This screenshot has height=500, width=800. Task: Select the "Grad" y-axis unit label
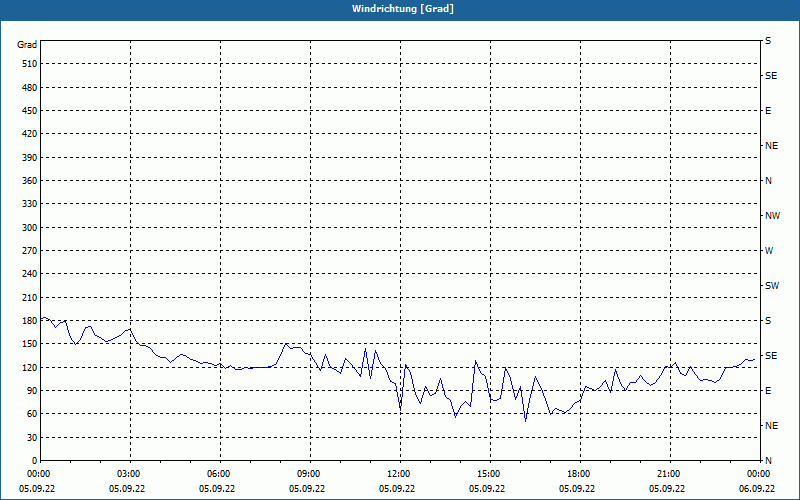pos(27,45)
